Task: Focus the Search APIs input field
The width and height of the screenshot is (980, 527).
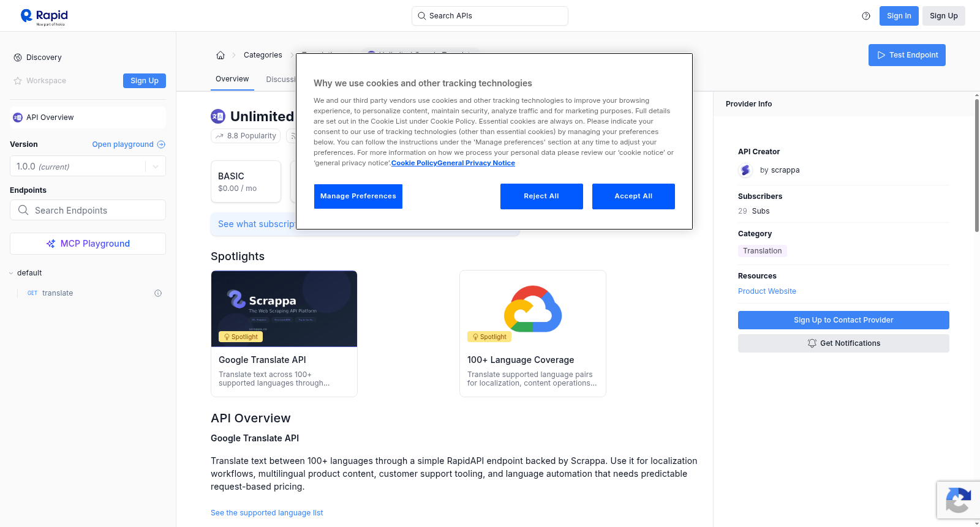Action: point(490,16)
